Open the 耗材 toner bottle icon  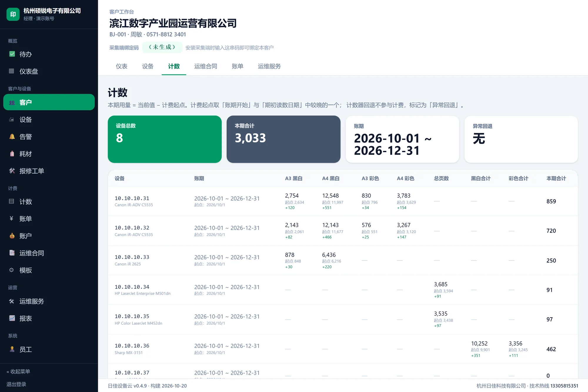tap(12, 154)
